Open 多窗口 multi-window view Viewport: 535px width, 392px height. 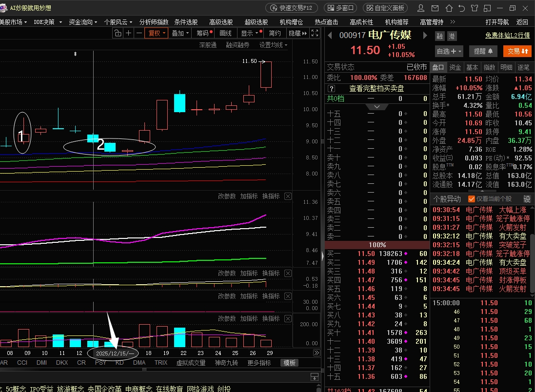340,8
